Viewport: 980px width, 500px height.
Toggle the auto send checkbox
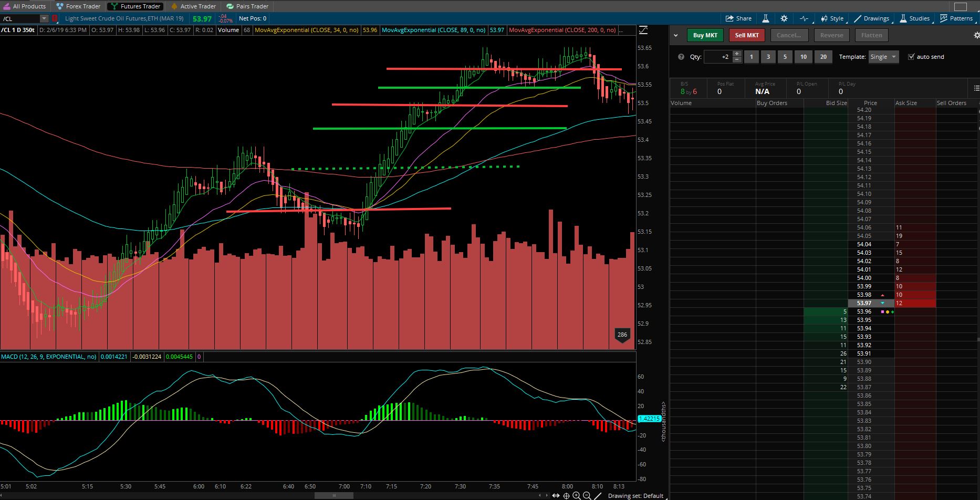pos(911,57)
